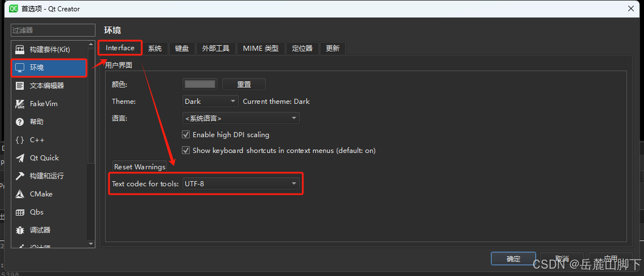The image size is (644, 276).
Task: Switch to the 键盘 tab
Action: click(x=182, y=49)
